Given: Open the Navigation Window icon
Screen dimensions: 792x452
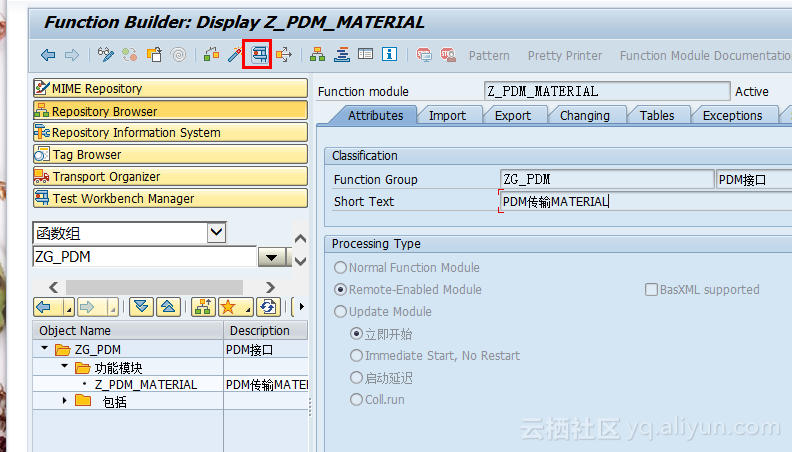Looking at the screenshot, I should [342, 55].
